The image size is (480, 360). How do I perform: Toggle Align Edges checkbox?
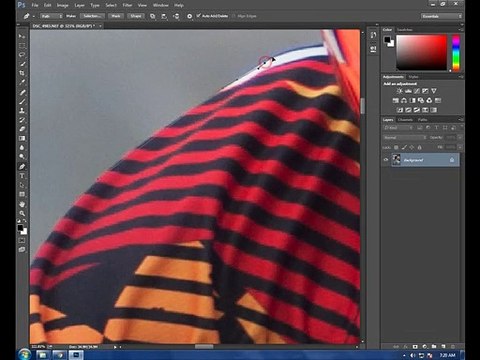(234, 16)
